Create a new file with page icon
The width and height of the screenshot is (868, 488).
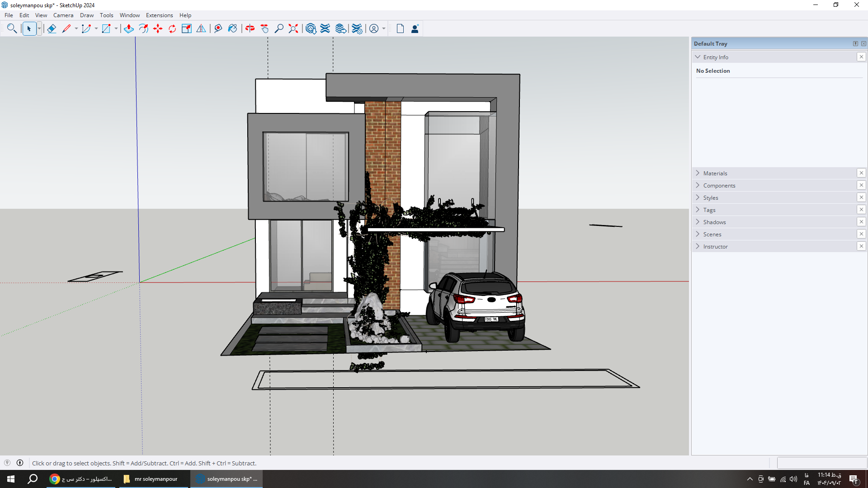click(x=400, y=28)
